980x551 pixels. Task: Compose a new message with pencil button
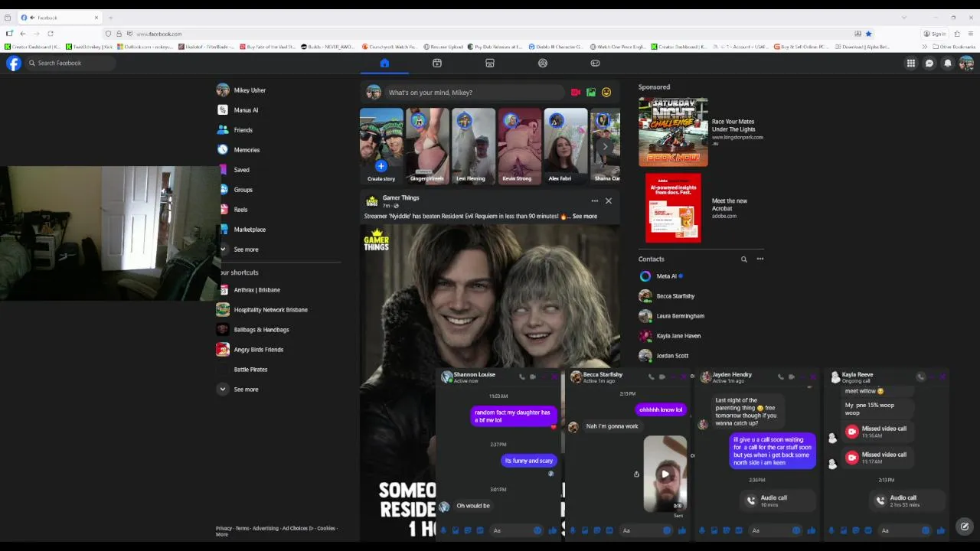965,527
